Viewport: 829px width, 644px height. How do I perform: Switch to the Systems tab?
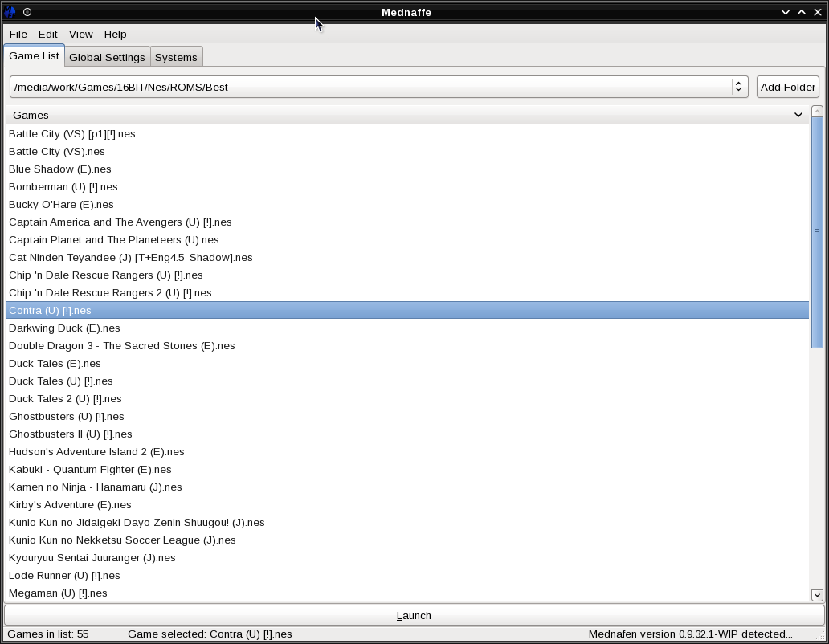pyautogui.click(x=176, y=57)
